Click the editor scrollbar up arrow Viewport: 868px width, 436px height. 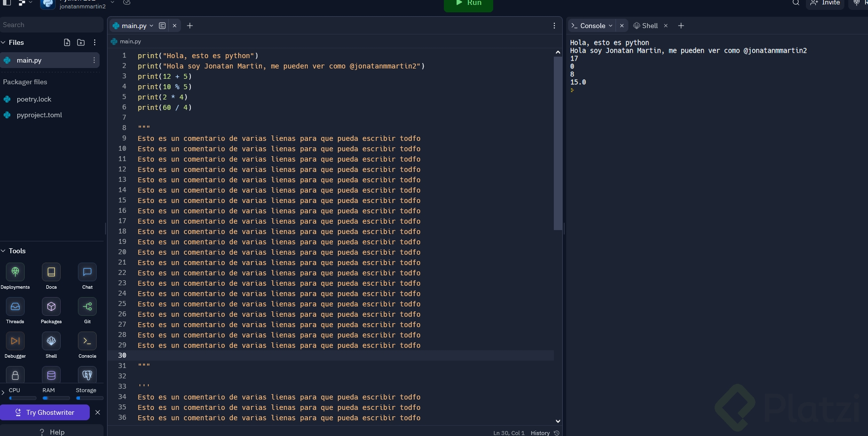(x=558, y=52)
